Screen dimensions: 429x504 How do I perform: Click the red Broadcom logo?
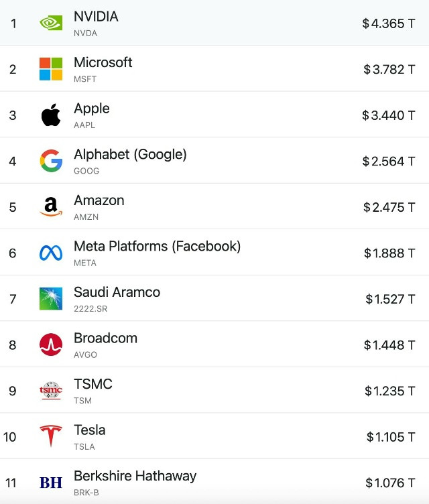point(51,344)
